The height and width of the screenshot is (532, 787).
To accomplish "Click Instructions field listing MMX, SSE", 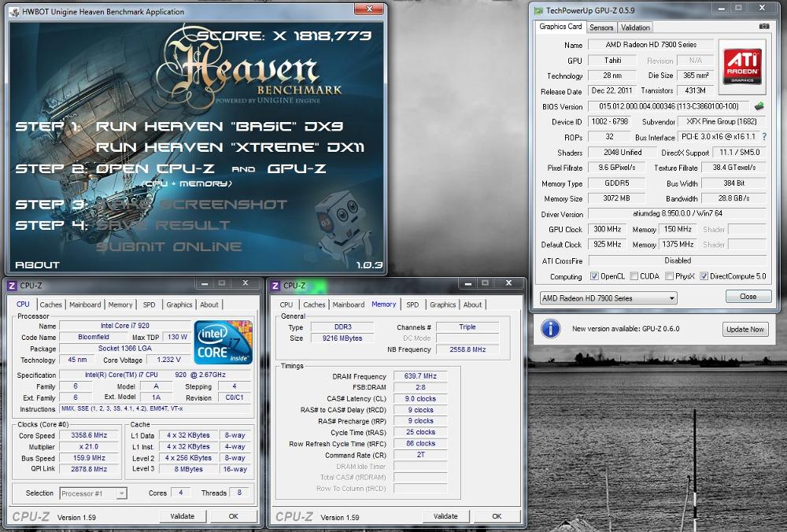I will click(154, 408).
